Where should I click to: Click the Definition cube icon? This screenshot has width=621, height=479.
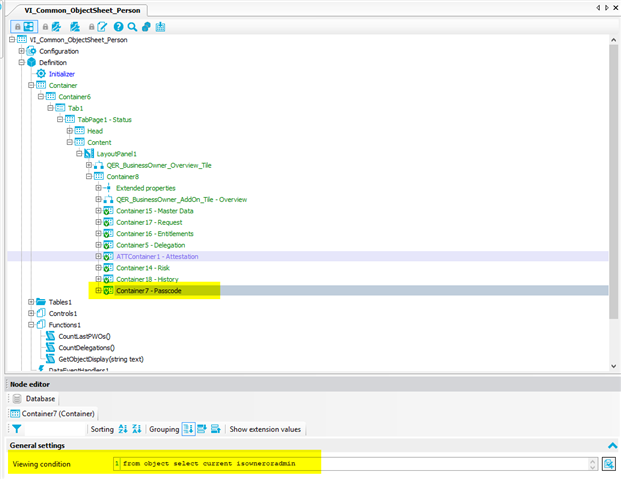click(x=32, y=63)
